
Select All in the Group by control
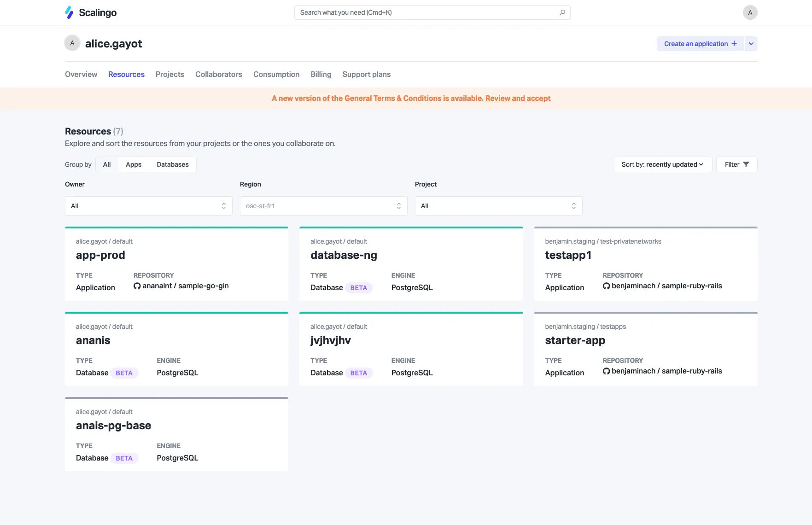106,164
